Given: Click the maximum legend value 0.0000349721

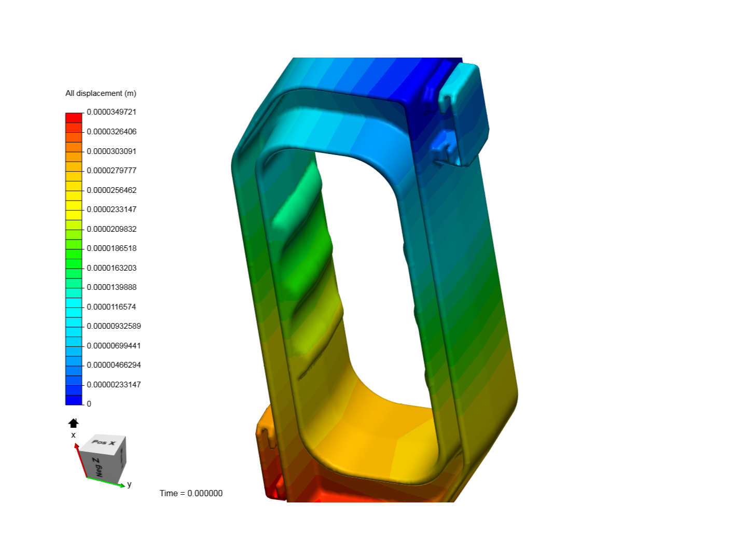Looking at the screenshot, I should pyautogui.click(x=112, y=112).
